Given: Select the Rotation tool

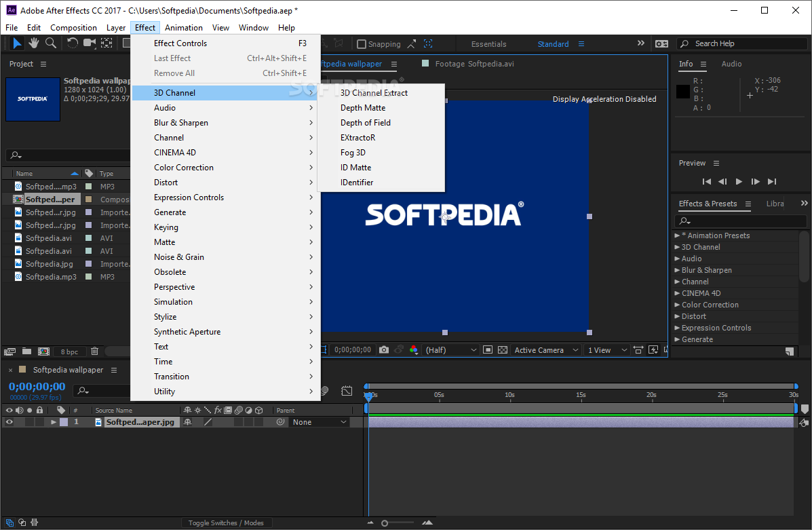Looking at the screenshot, I should (x=73, y=43).
